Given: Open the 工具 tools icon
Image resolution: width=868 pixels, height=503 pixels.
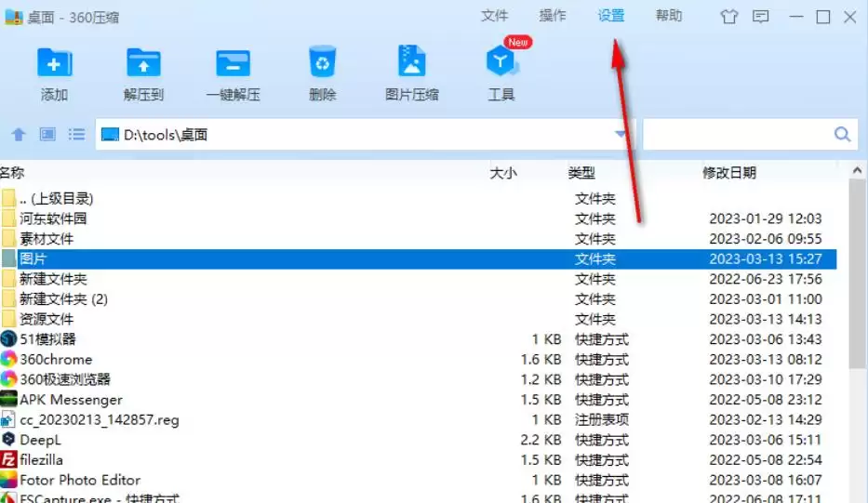Looking at the screenshot, I should (501, 62).
